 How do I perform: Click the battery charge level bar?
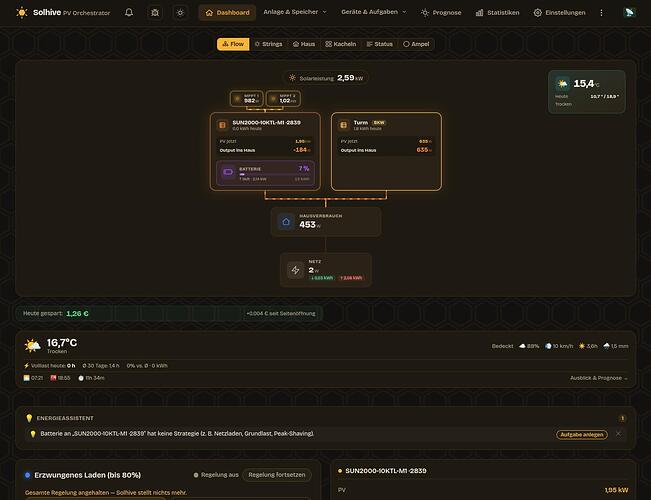274,174
